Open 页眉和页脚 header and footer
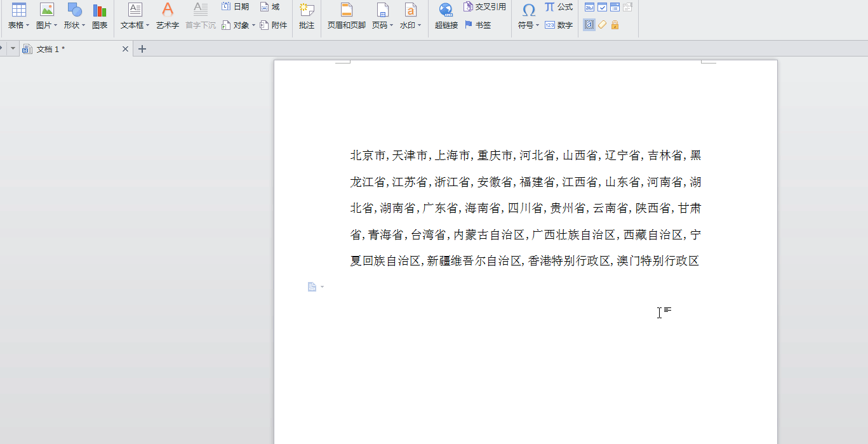868x444 pixels. [346, 17]
